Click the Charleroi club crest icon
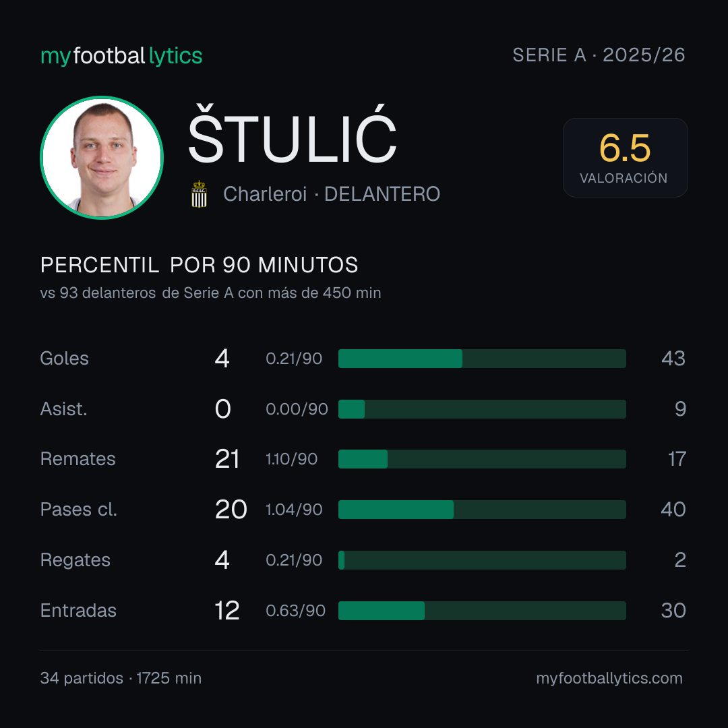728x728 pixels. click(199, 194)
